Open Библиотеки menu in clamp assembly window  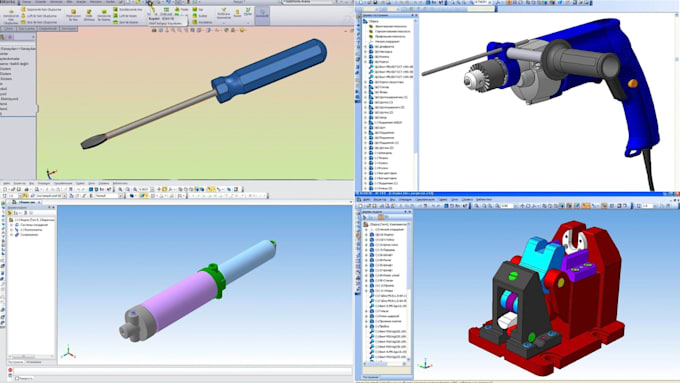pos(484,200)
